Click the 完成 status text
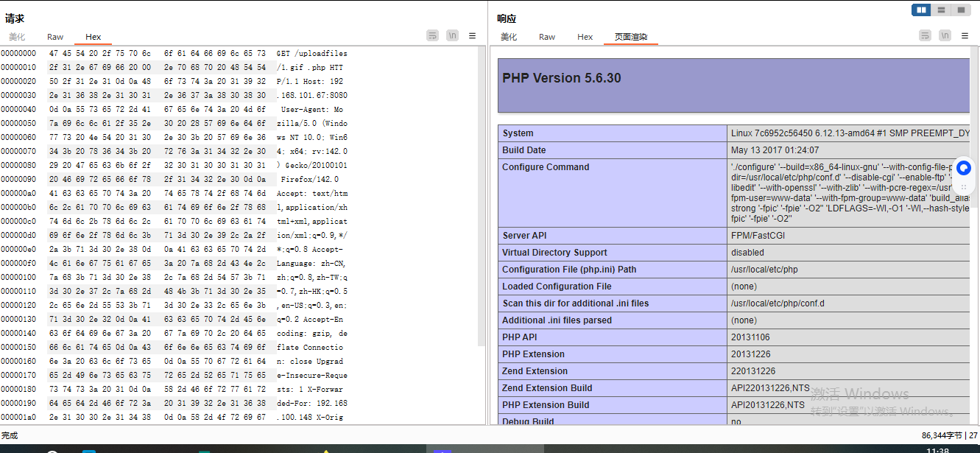 tap(10, 435)
